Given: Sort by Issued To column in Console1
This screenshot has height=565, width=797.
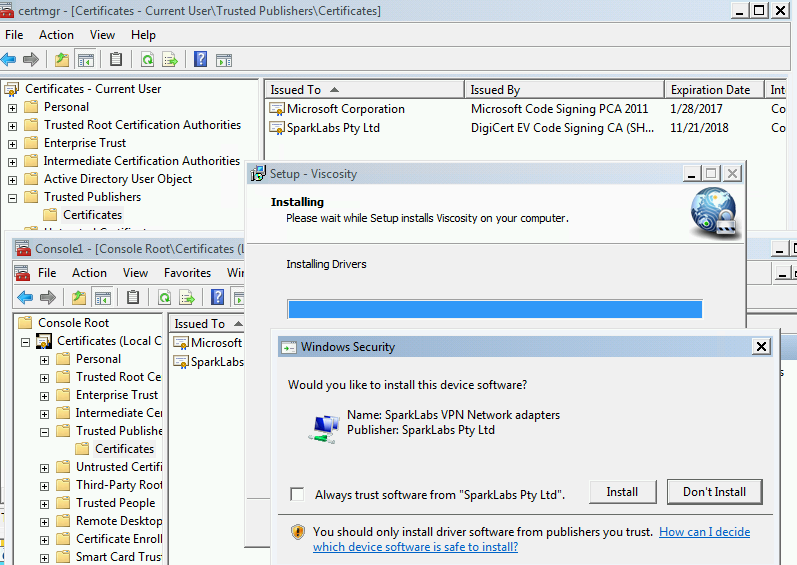Looking at the screenshot, I should click(206, 323).
